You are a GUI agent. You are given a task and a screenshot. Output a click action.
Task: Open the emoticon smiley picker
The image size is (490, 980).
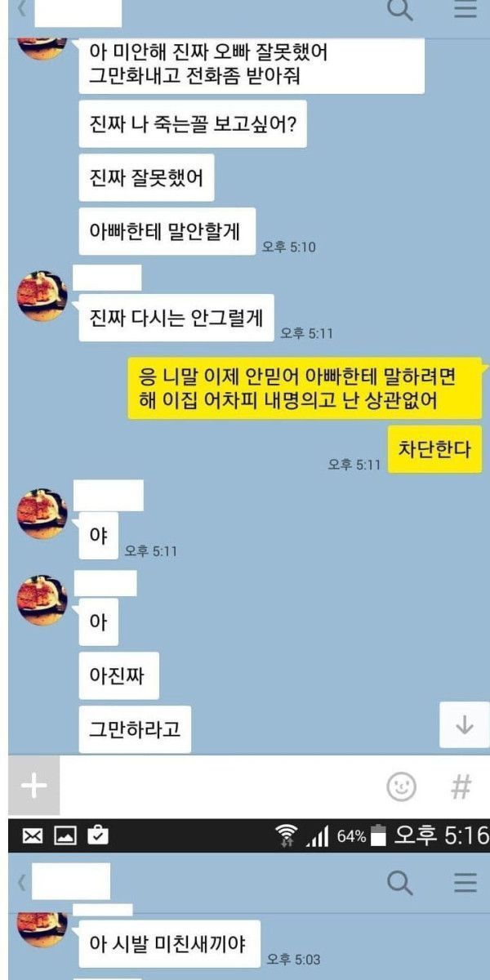tap(401, 787)
